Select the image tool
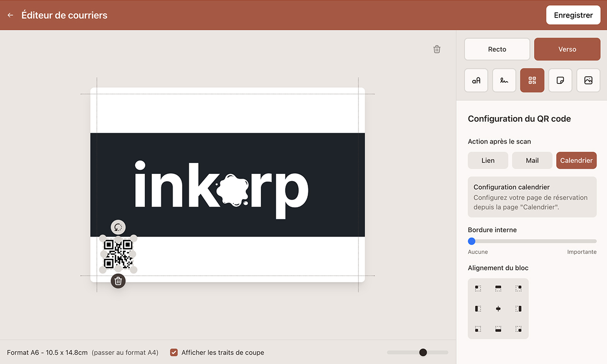Image resolution: width=607 pixels, height=364 pixels. click(x=588, y=81)
